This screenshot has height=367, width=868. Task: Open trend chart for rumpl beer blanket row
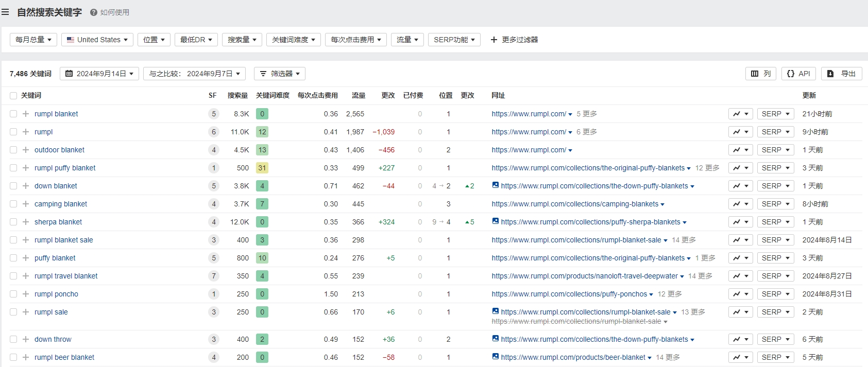(x=741, y=357)
